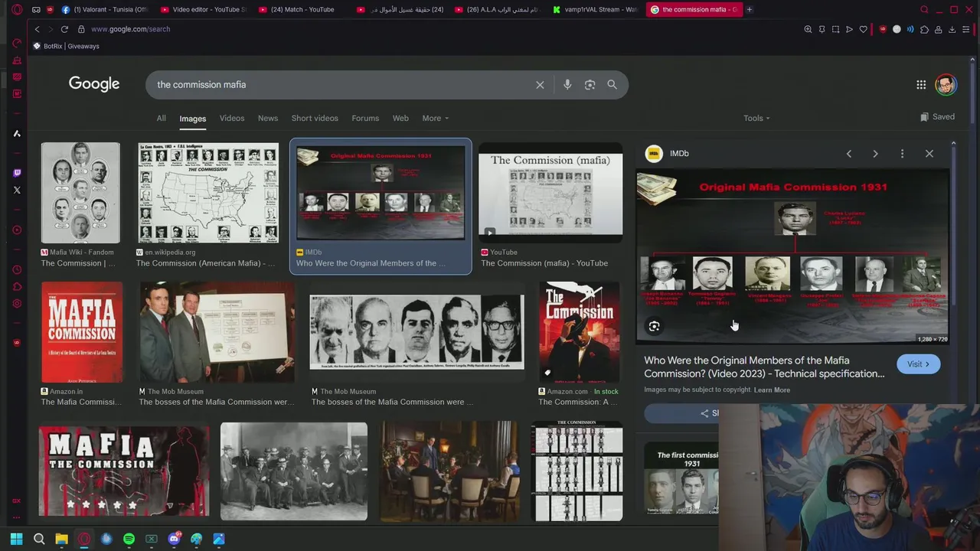
Task: Open Mob Museum five mugshots image
Action: tap(417, 332)
